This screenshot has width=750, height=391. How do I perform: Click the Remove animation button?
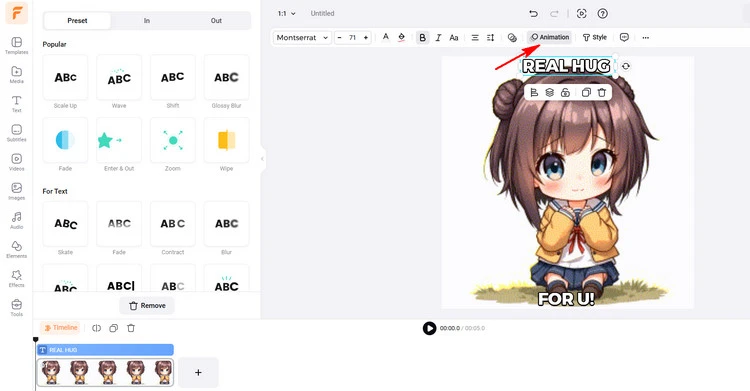pos(147,305)
